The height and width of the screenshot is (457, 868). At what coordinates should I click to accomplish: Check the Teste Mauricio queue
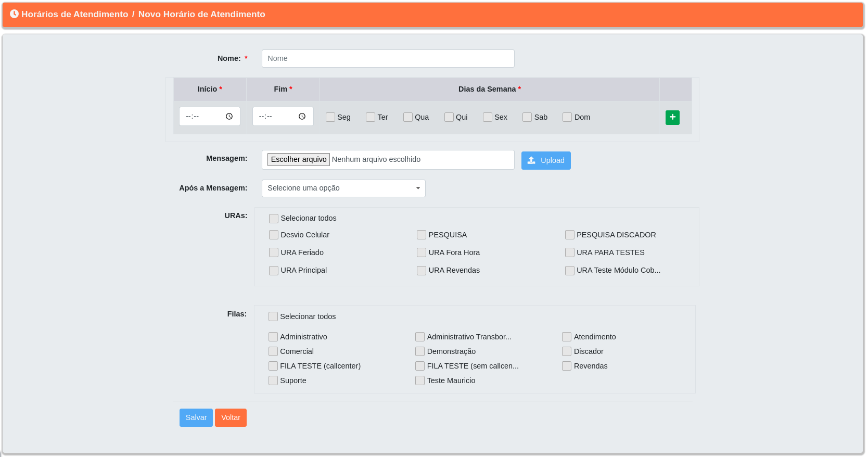click(420, 380)
